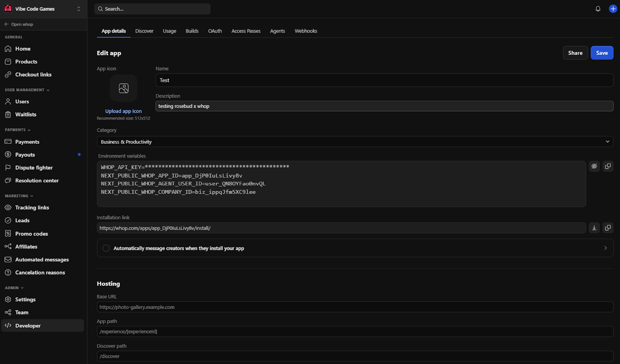Click the Base URL field
This screenshot has height=364, width=620.
click(355, 307)
